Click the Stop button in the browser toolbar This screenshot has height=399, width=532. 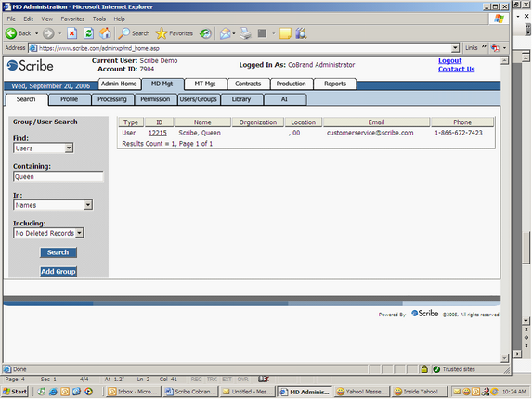(x=71, y=33)
